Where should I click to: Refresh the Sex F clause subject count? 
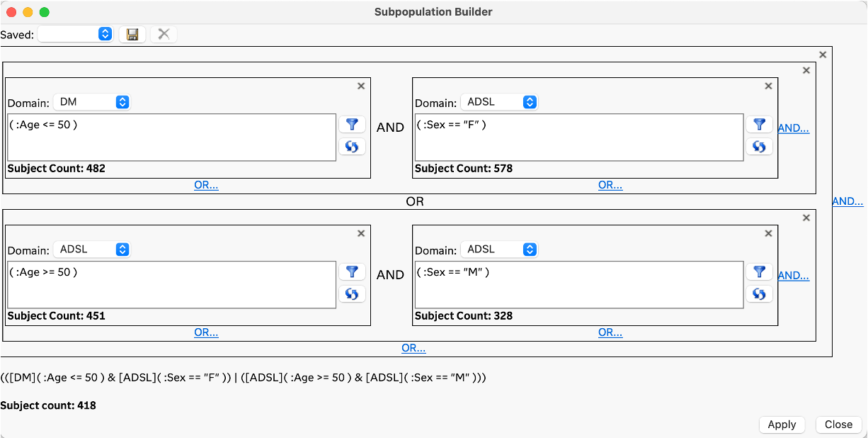760,146
